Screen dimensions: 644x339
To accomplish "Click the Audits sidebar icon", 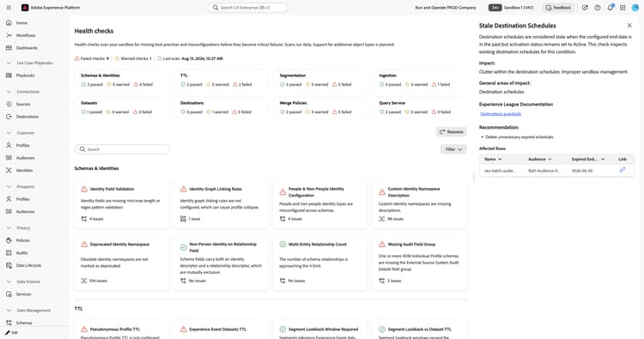I will point(9,252).
